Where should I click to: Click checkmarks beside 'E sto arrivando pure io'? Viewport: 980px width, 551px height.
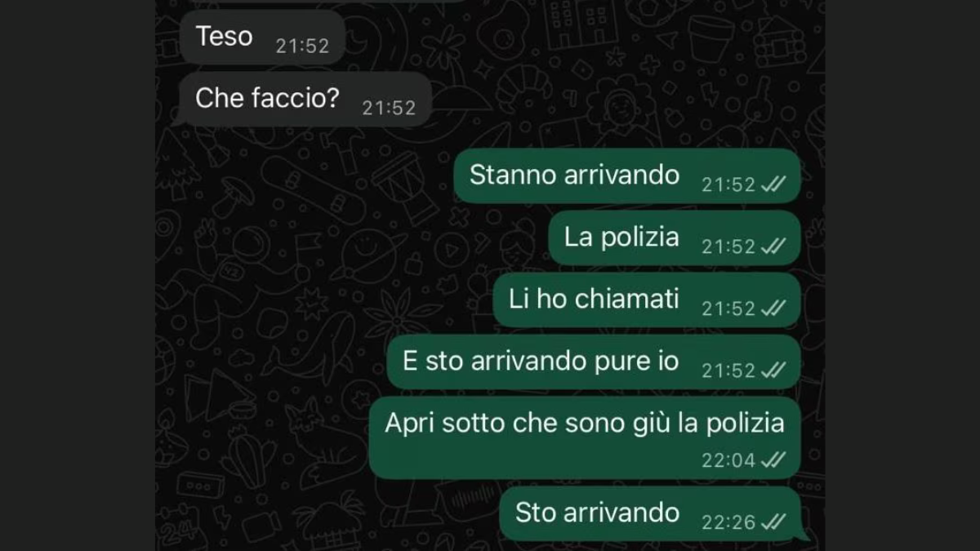click(773, 371)
